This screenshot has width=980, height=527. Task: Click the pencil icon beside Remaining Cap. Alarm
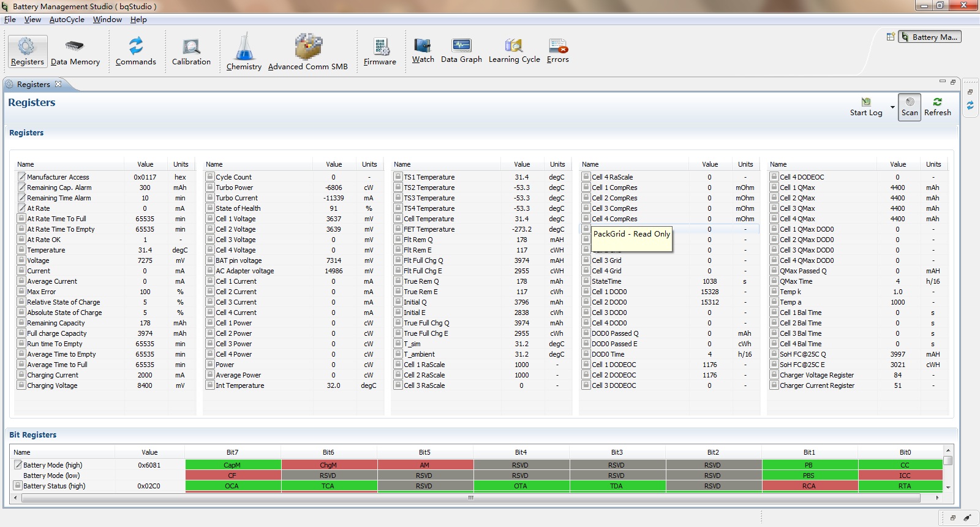coord(21,187)
